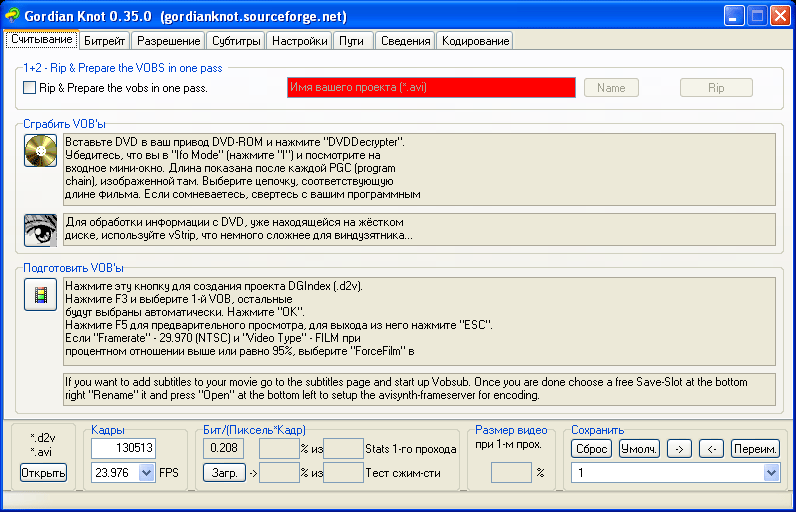This screenshot has width=796, height=512.
Task: Go to the Кодирование tab
Action: pyautogui.click(x=475, y=41)
